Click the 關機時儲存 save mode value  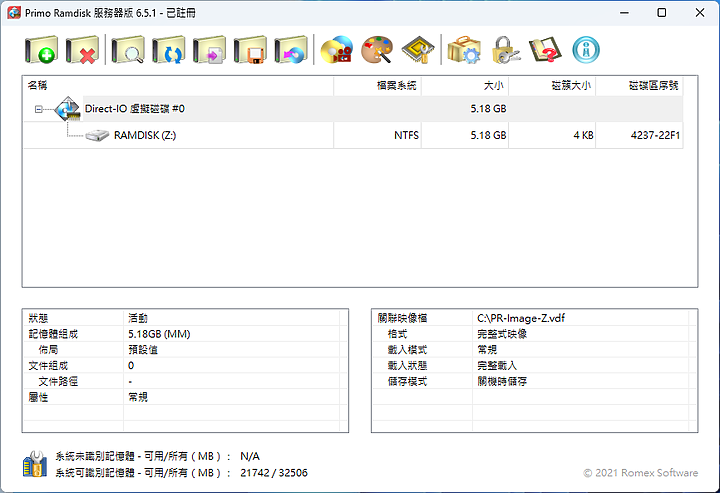click(x=502, y=381)
